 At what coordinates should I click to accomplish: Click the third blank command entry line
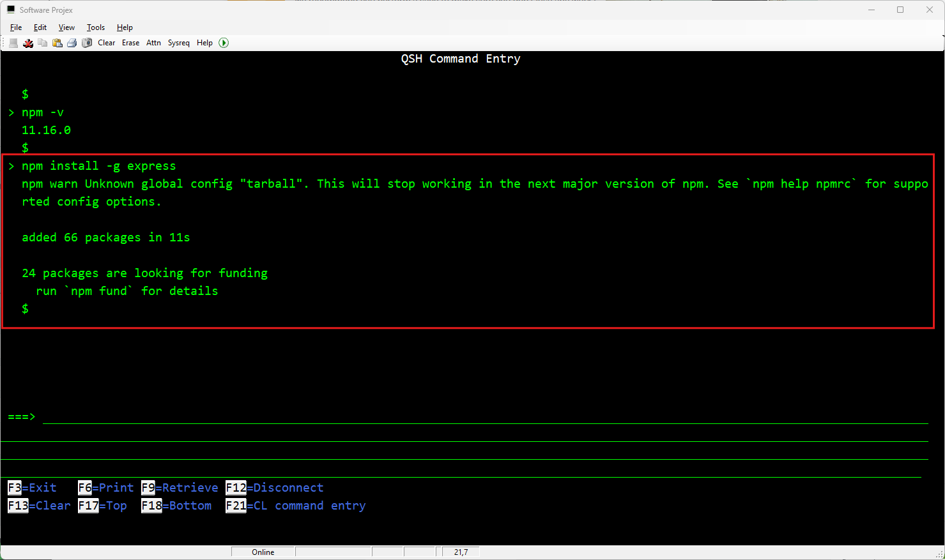click(x=465, y=452)
